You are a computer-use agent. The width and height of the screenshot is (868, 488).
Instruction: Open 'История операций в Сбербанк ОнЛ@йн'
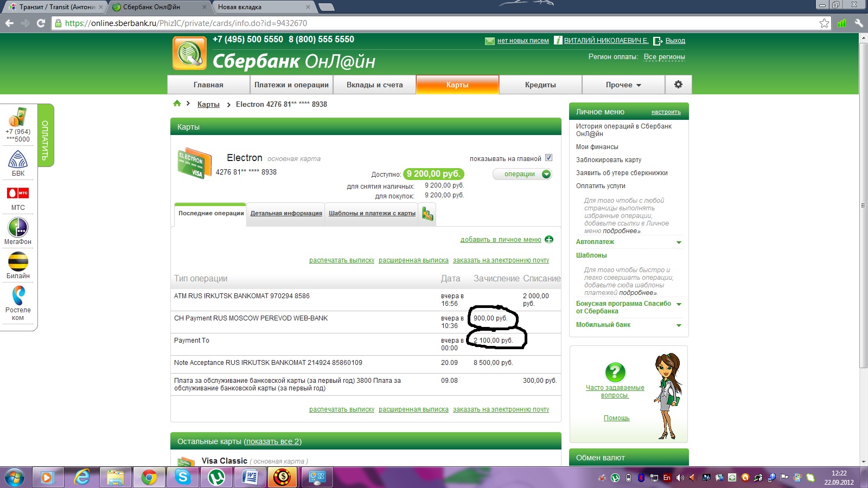(624, 130)
